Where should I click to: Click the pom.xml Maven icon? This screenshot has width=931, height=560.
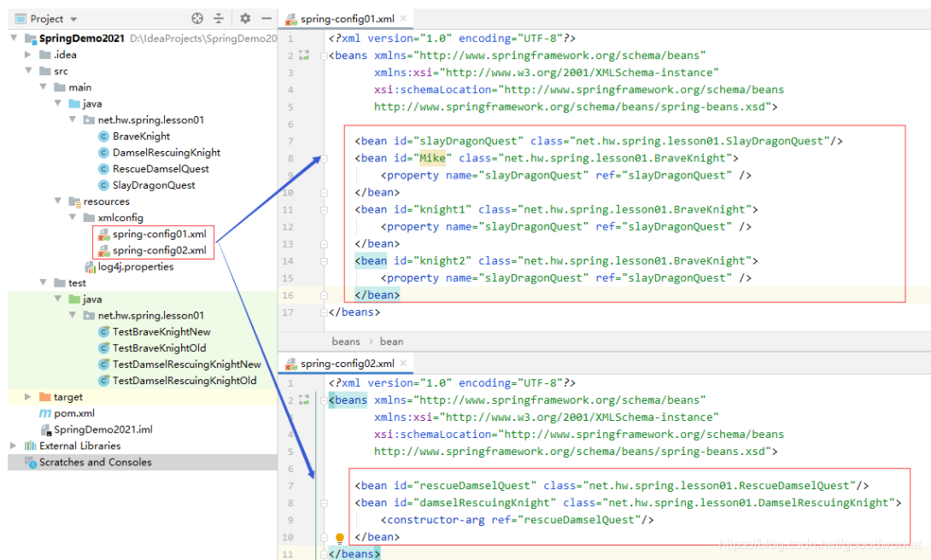pyautogui.click(x=45, y=413)
